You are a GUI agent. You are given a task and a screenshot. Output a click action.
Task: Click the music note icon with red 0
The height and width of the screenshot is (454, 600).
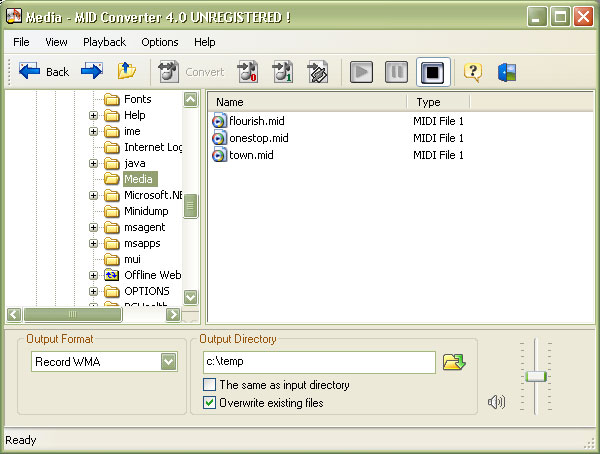click(248, 72)
